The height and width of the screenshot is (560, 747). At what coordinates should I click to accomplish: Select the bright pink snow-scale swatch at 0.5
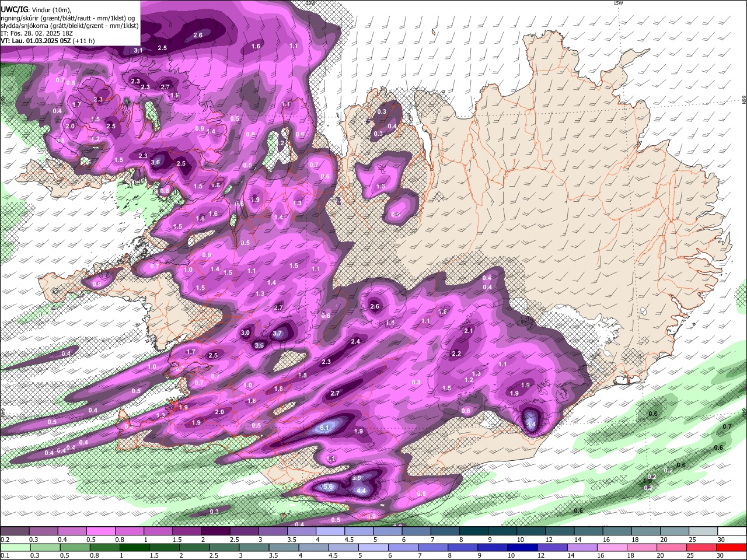100,531
